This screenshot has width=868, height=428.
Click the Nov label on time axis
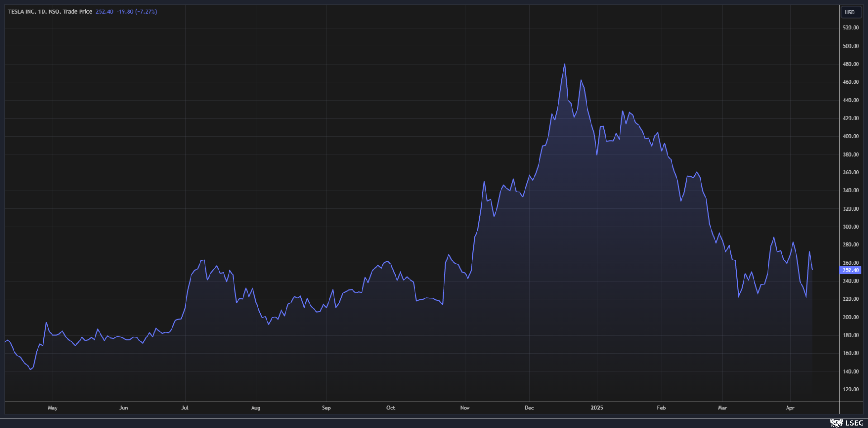(x=465, y=408)
